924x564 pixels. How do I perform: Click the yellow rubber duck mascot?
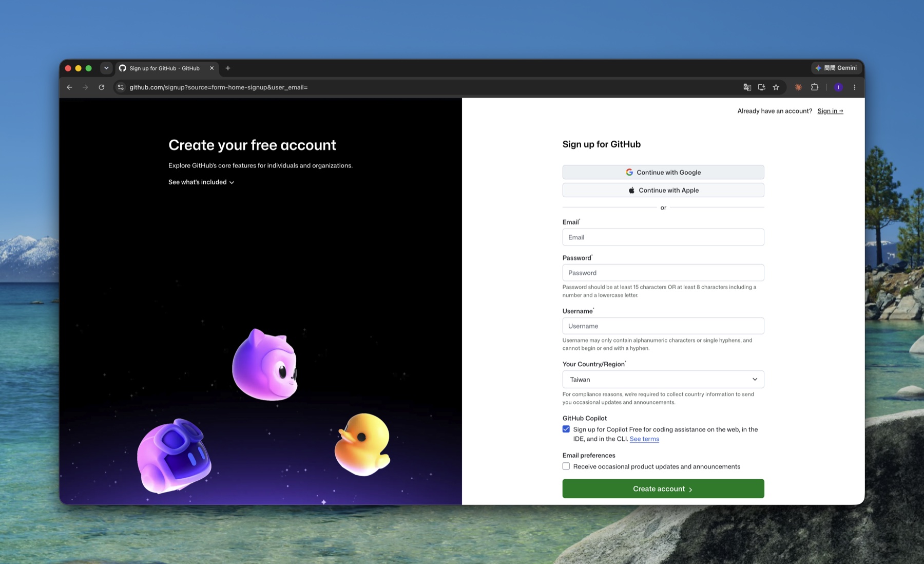coord(362,445)
